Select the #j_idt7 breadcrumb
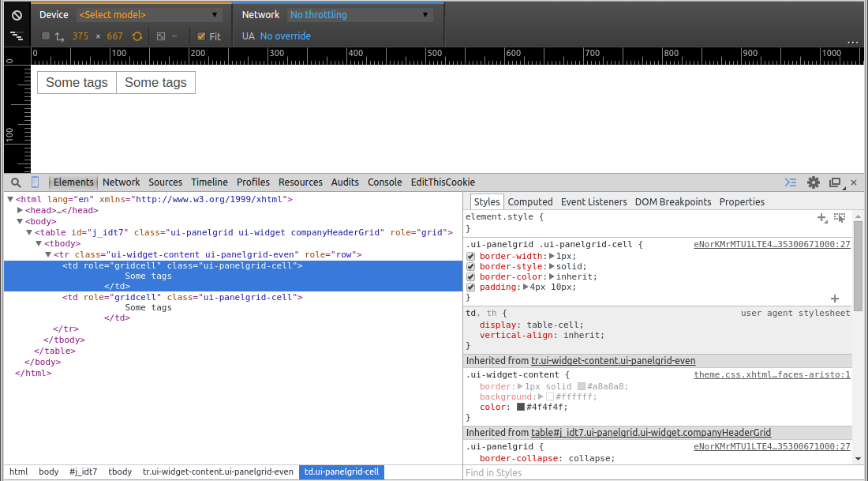868x481 pixels. (x=83, y=472)
